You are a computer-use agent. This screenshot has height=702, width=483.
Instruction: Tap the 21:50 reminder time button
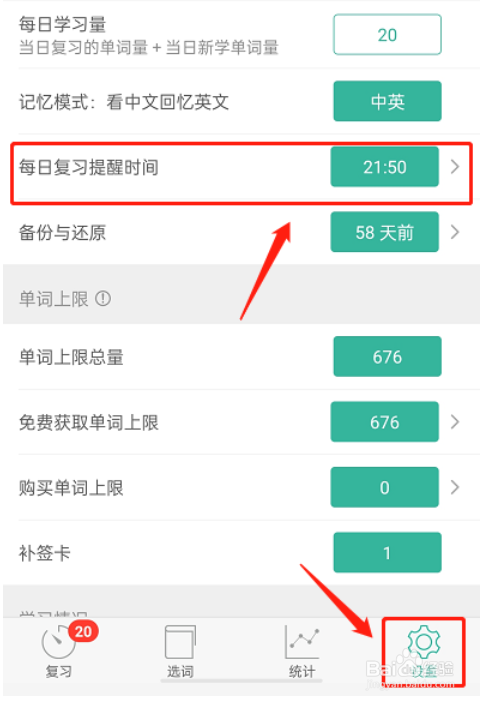[385, 167]
